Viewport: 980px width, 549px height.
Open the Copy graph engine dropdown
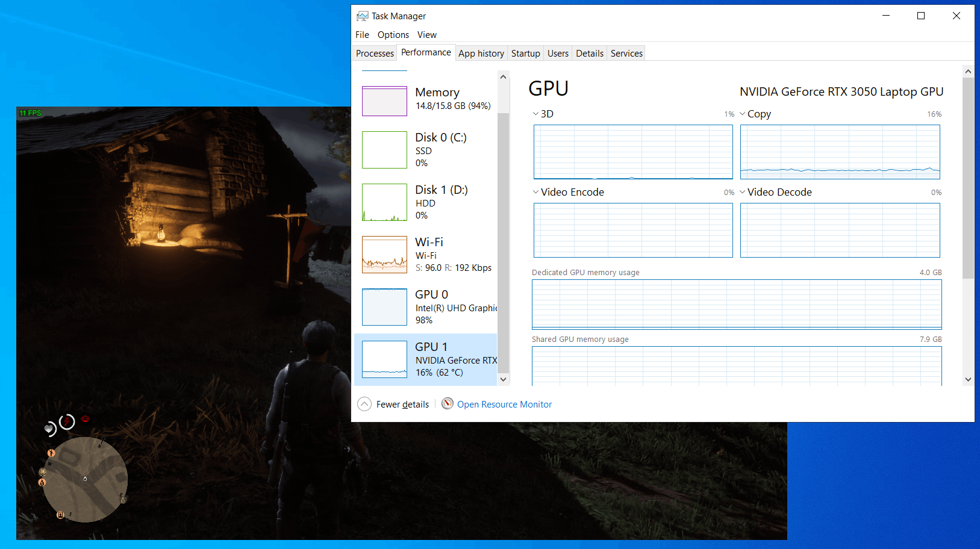pos(743,114)
